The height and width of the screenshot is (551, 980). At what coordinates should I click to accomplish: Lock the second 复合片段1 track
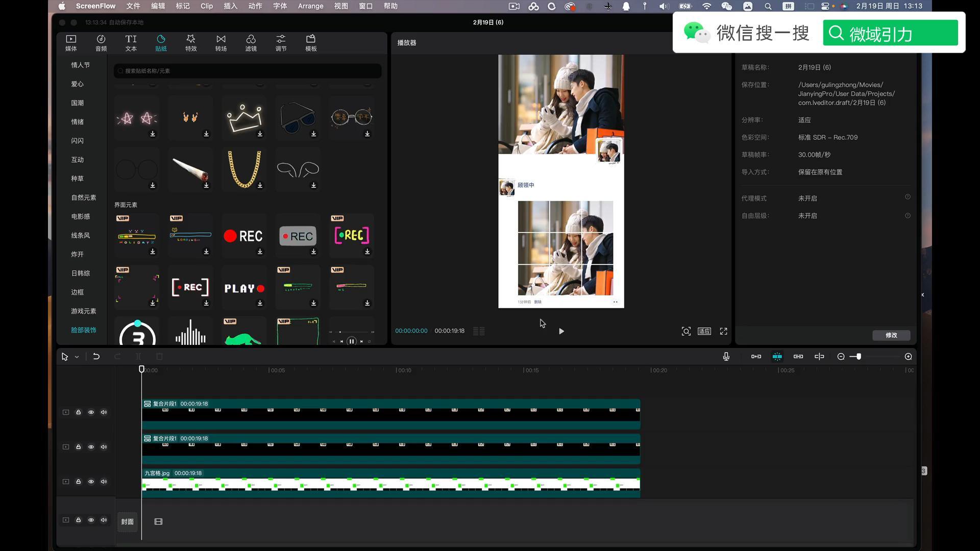point(79,447)
